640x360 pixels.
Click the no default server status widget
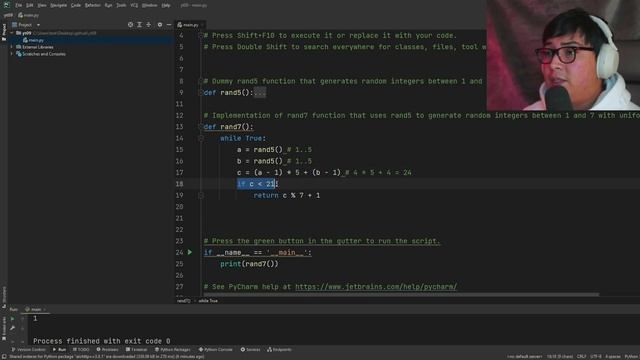coord(524,357)
